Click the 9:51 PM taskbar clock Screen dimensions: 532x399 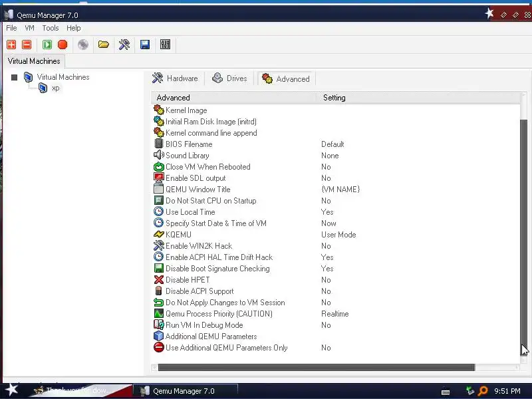click(x=507, y=391)
